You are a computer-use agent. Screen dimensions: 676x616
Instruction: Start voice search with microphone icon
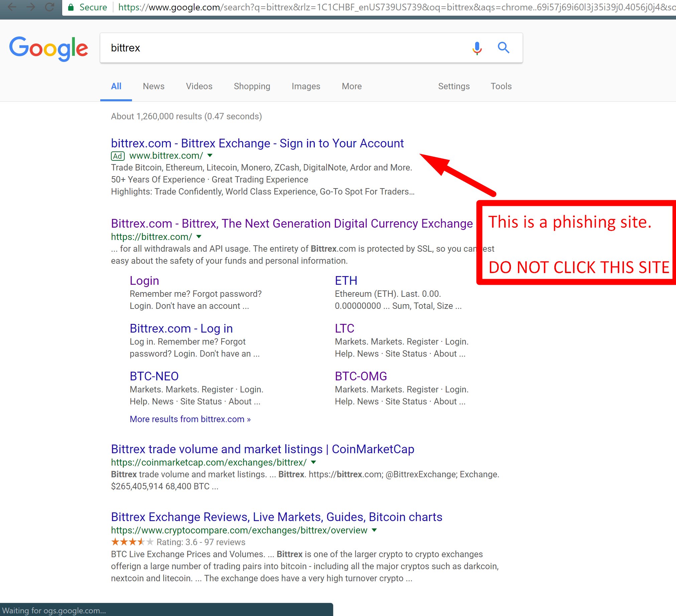477,48
